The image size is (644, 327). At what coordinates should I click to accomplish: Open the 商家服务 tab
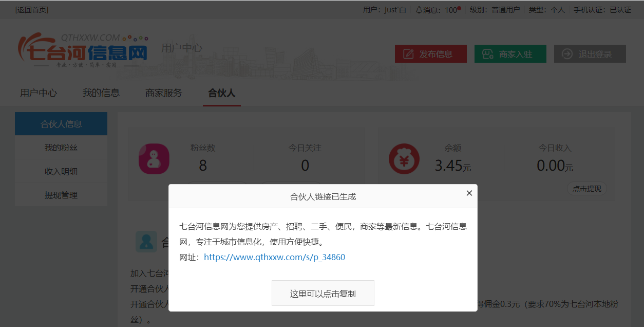click(x=163, y=93)
